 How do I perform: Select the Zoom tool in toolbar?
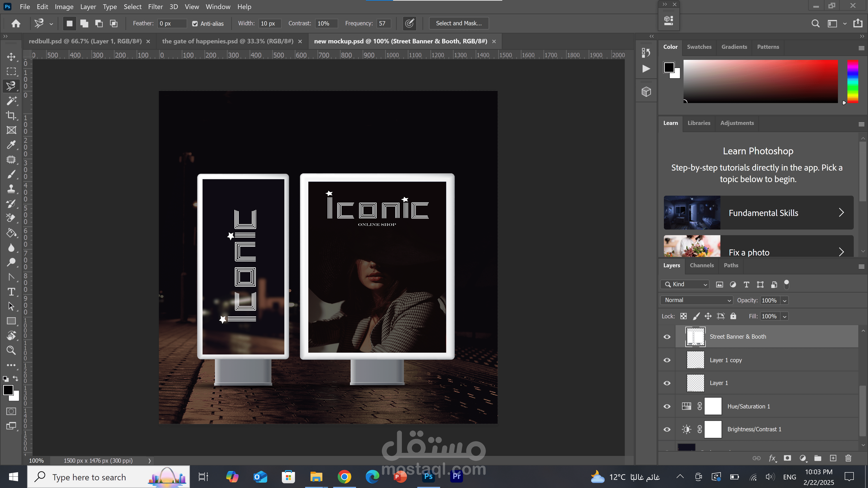[x=11, y=350]
